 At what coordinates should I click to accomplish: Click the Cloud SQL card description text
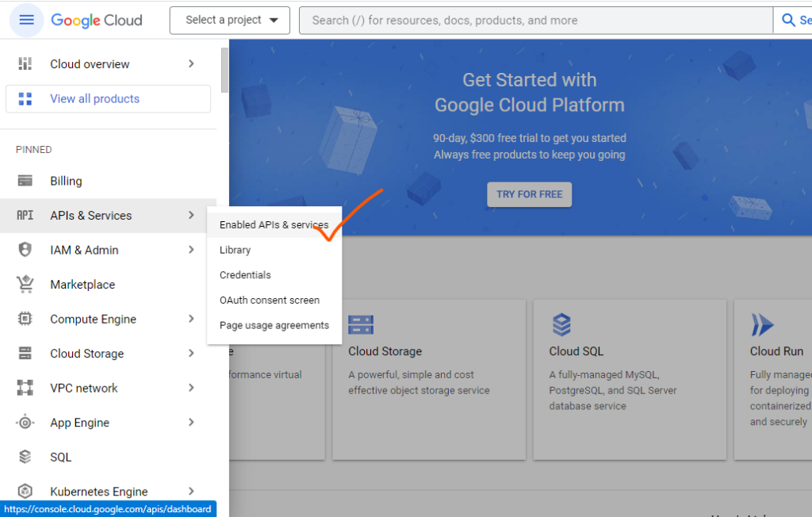(x=613, y=390)
